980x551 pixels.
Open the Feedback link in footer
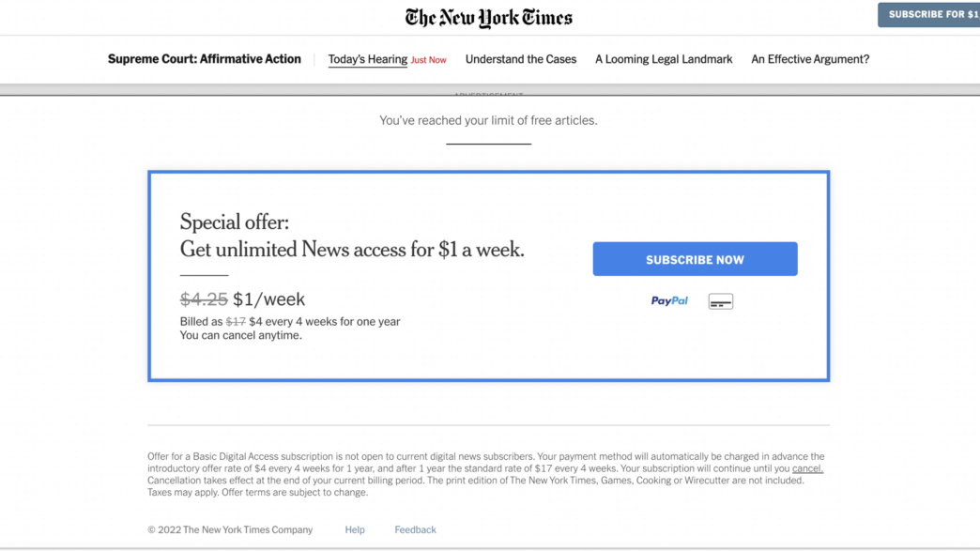[x=415, y=529]
